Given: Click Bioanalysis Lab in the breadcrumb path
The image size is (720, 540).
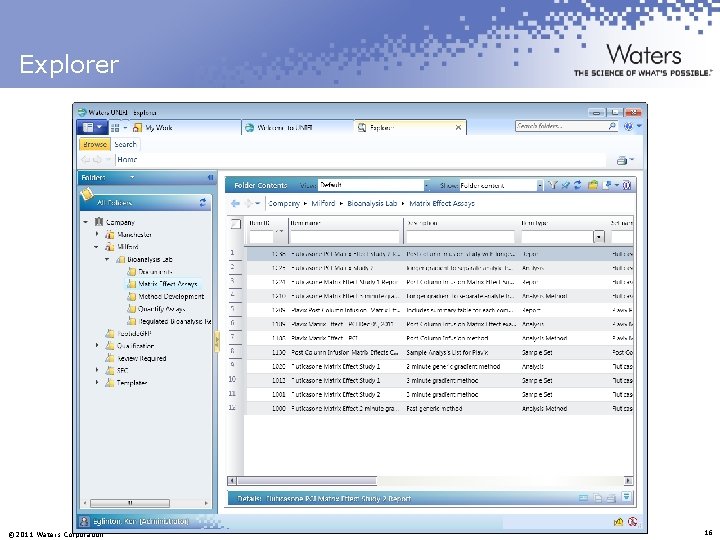Looking at the screenshot, I should pos(372,203).
